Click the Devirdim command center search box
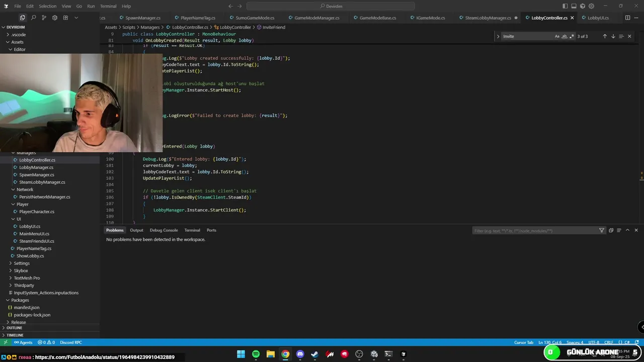644x362 pixels. 331,6
